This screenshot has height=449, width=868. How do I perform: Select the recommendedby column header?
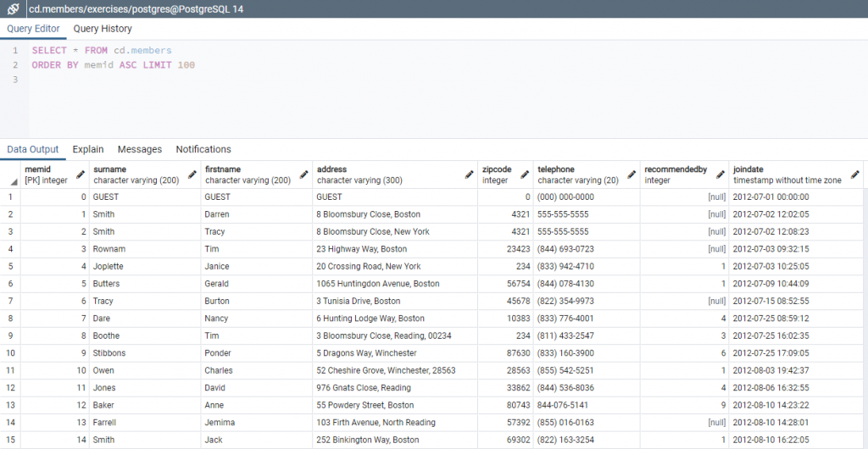pyautogui.click(x=685, y=175)
